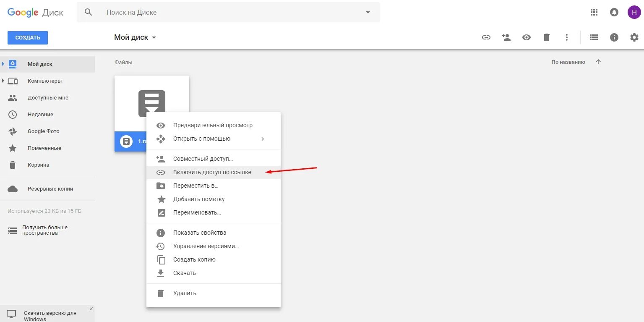Viewport: 644px width, 322px height.
Task: Expand the Мой диск breadcrumb dropdown
Action: point(154,37)
